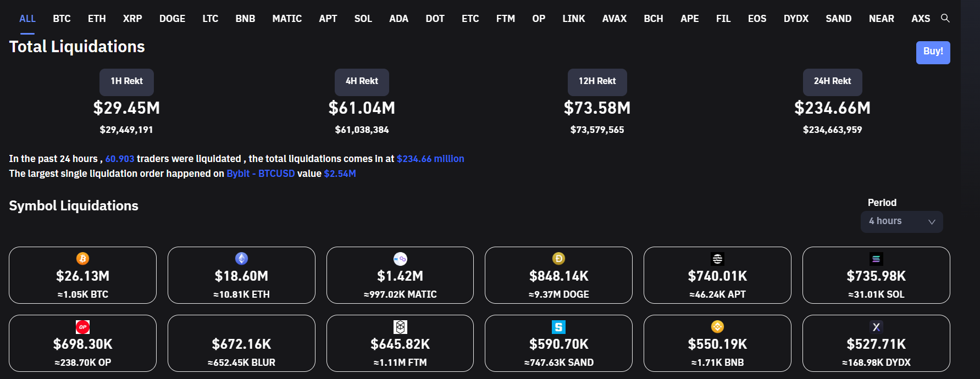Click the Ethereum coin icon
Viewport: 980px width, 379px height.
coord(241,259)
